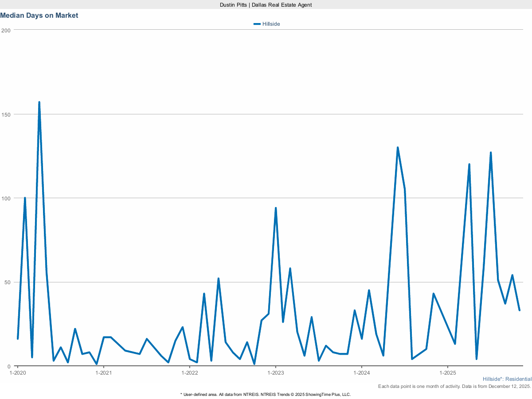This screenshot has width=532, height=399.
Task: Toggle the Hillside series via its legend marker
Action: [257, 23]
